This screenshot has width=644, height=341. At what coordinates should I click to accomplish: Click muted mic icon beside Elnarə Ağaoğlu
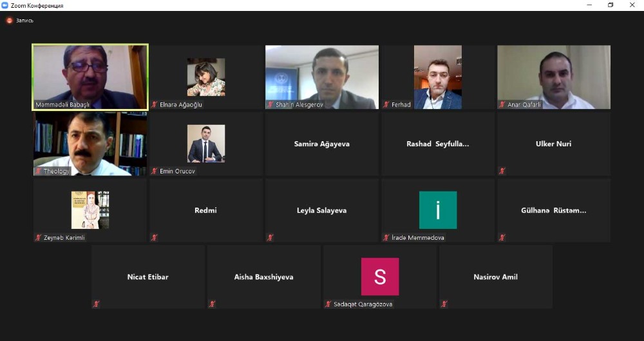[154, 104]
